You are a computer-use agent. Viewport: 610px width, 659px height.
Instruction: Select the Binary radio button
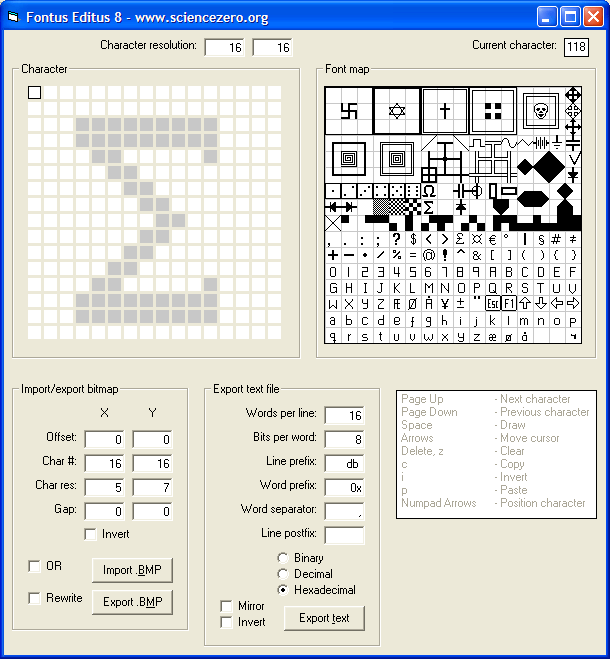click(283, 558)
